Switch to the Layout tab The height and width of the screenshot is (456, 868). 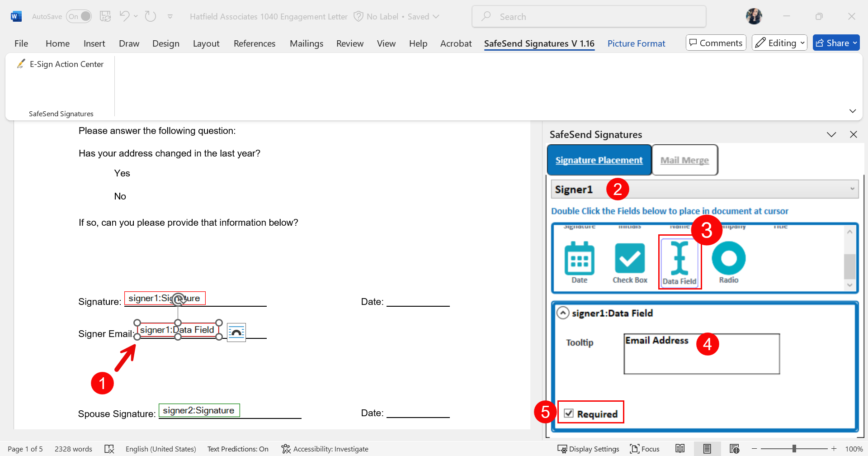click(x=206, y=43)
